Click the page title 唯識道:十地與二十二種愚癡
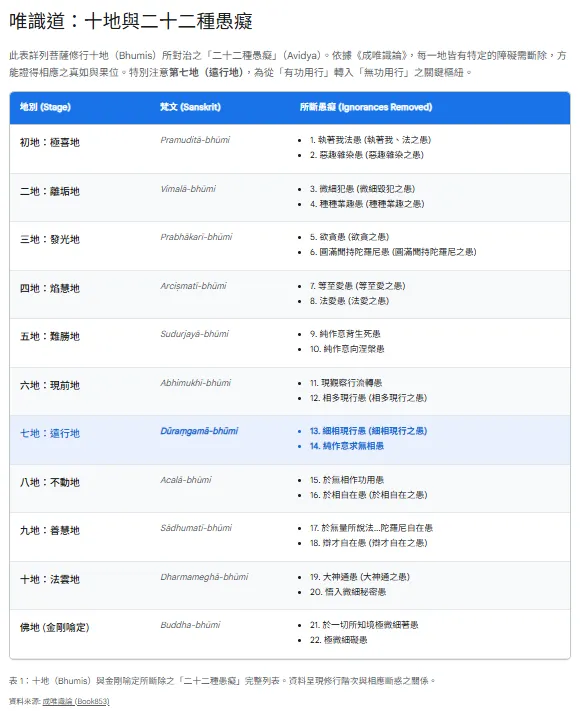The image size is (587, 711). pos(131,21)
